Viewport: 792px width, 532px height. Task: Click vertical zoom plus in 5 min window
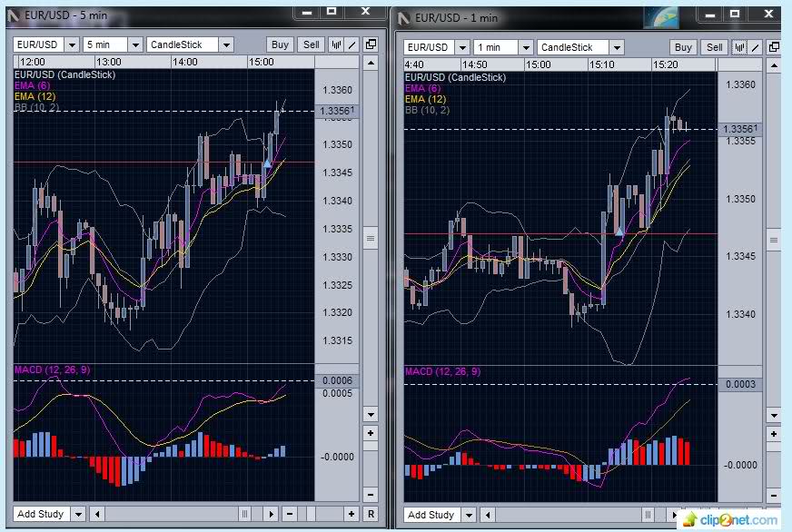[x=371, y=433]
